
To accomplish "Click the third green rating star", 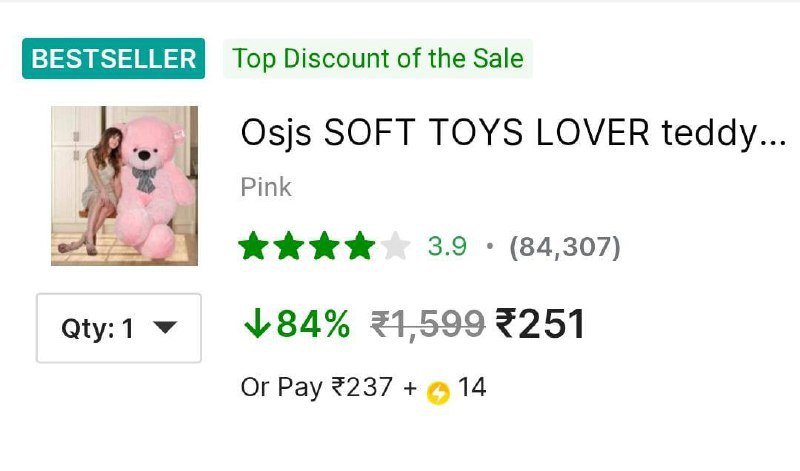I will click(324, 246).
